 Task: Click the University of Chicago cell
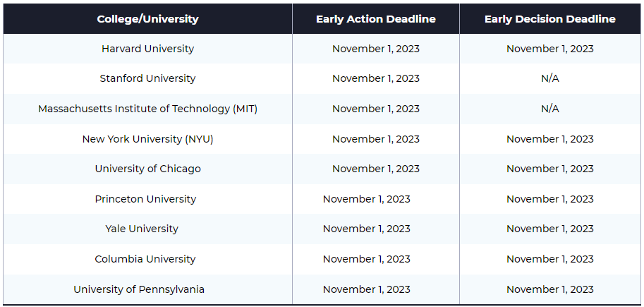(147, 169)
